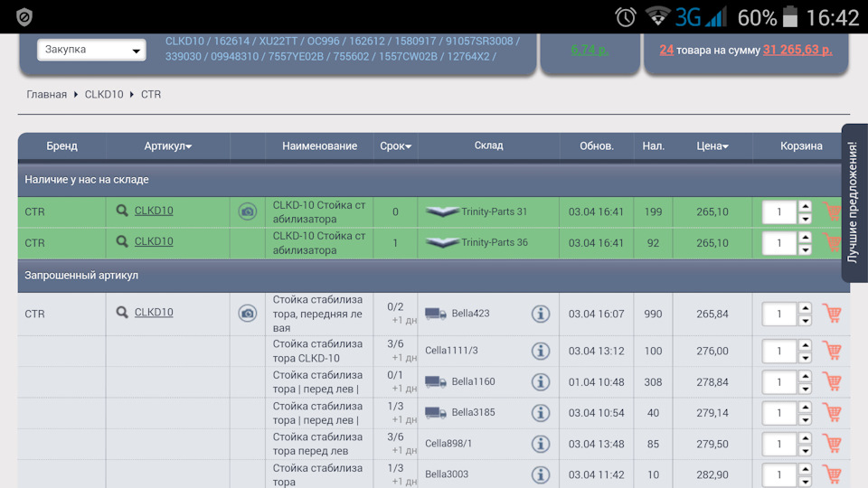This screenshot has width=868, height=488.
Task: Open cart total 31 265,63 р. link
Action: pyautogui.click(x=797, y=50)
